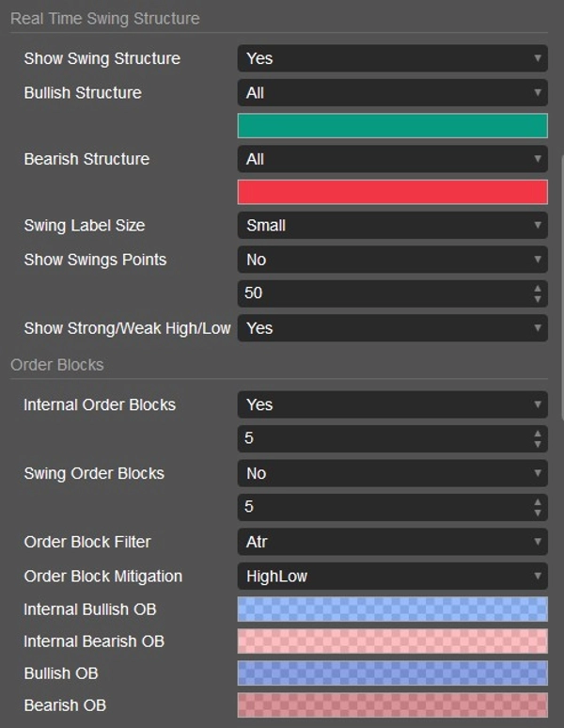Decrease the Internal Order Blocks count
The image size is (564, 728).
[538, 444]
